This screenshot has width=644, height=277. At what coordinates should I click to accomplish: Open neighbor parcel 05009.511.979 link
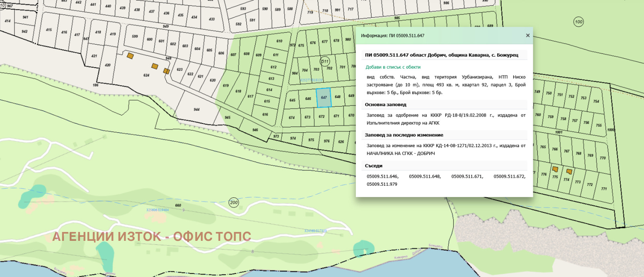click(382, 184)
